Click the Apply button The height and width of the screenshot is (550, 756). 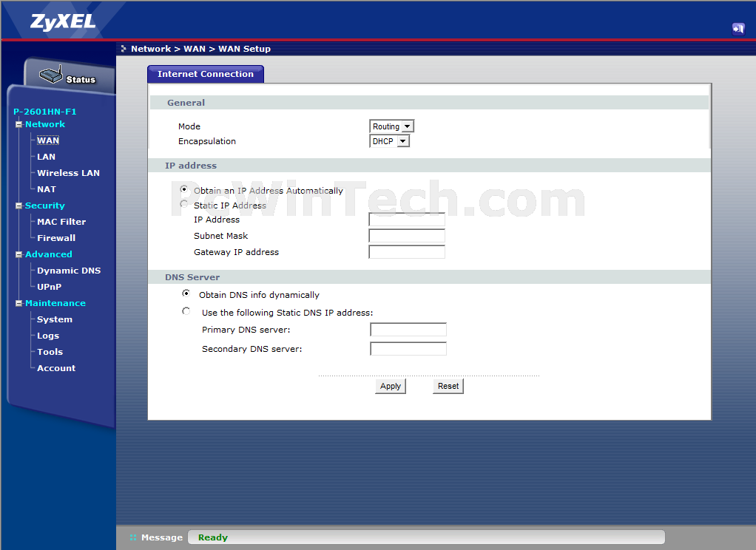point(391,386)
